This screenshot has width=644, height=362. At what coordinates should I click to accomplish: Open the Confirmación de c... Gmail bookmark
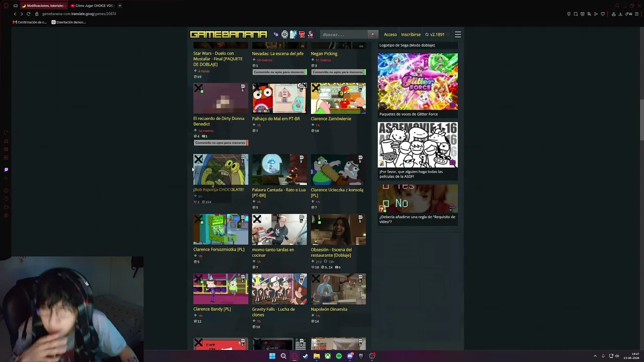pyautogui.click(x=30, y=22)
